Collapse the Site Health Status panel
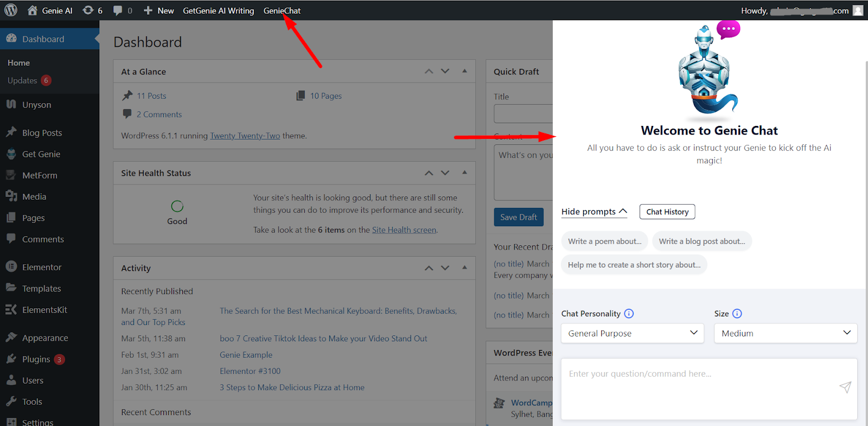868x426 pixels. [x=464, y=173]
